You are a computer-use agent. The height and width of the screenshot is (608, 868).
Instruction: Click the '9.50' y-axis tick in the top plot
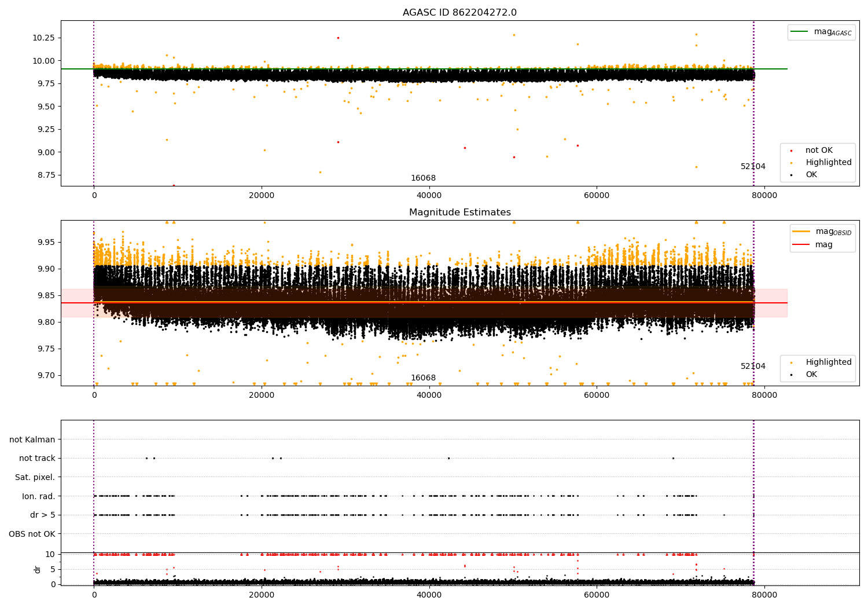click(x=46, y=107)
